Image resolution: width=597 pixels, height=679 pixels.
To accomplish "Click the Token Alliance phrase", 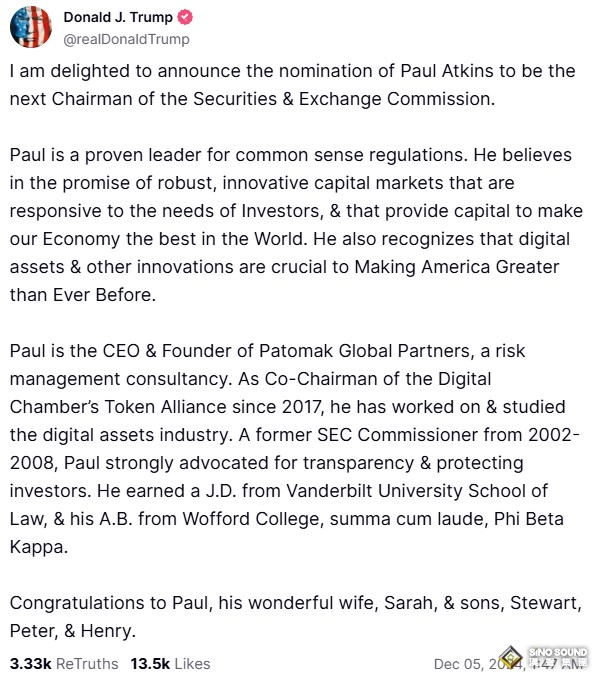I will point(165,407).
